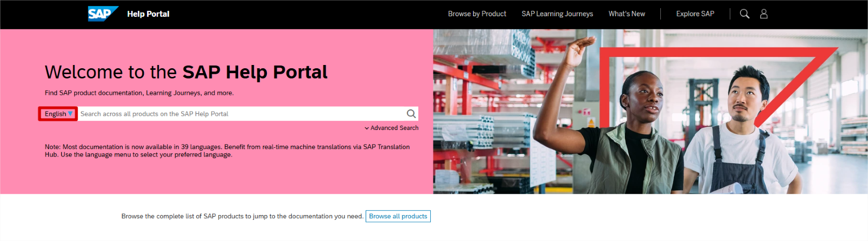Click the Help Portal title link
This screenshot has height=241, width=868.
tap(148, 14)
